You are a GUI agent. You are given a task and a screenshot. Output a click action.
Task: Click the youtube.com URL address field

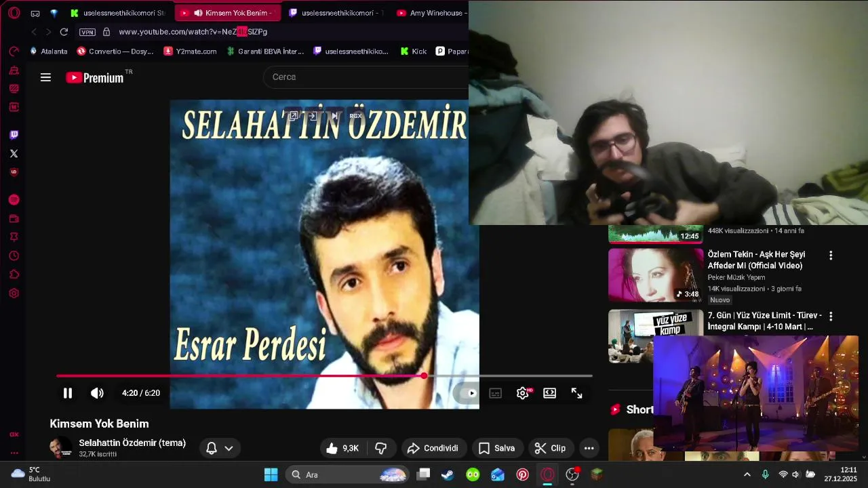(193, 32)
